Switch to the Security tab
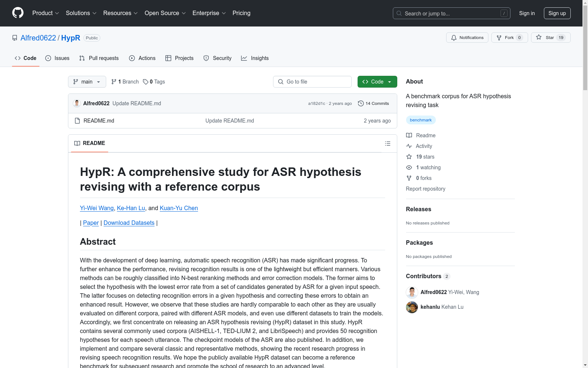This screenshot has height=368, width=588. tap(218, 58)
